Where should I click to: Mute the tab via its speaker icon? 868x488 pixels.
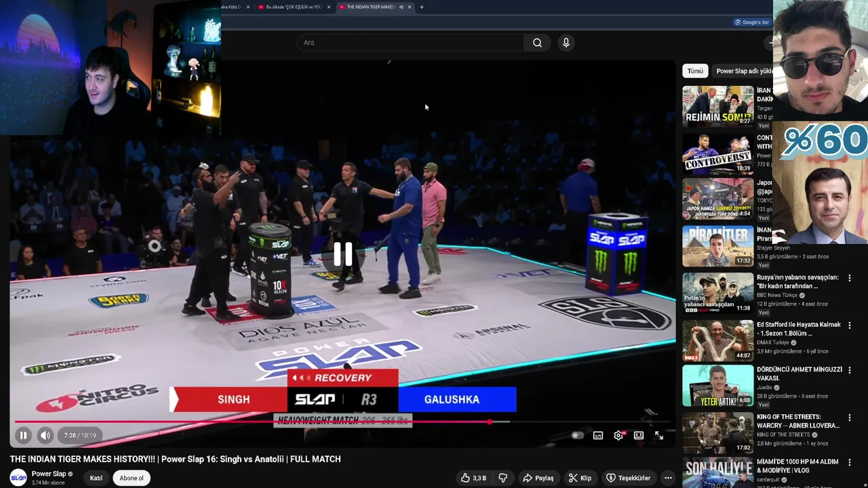(401, 7)
